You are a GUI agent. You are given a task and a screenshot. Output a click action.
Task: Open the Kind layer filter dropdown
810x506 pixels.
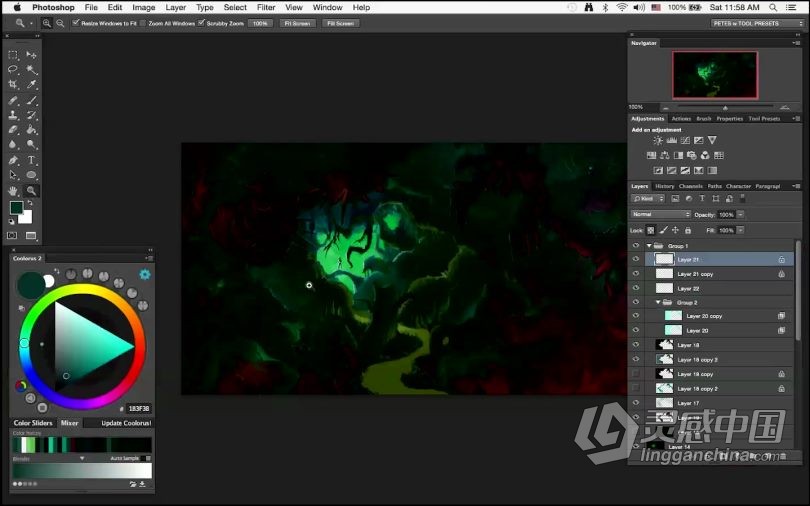coord(648,199)
